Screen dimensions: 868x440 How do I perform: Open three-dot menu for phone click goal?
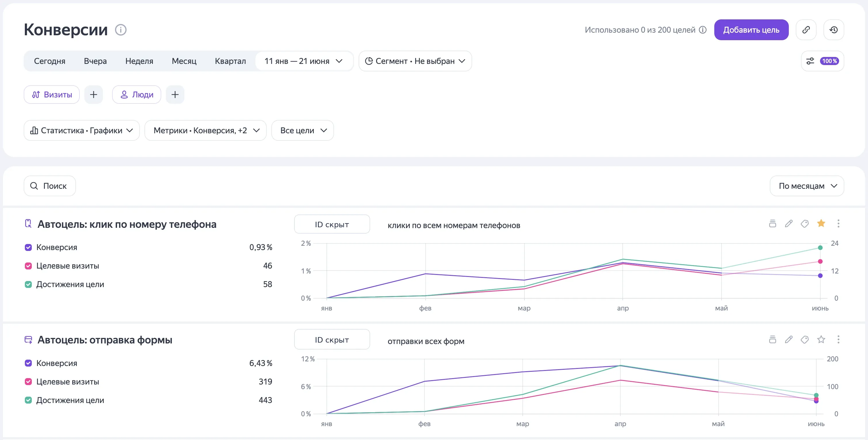(838, 223)
